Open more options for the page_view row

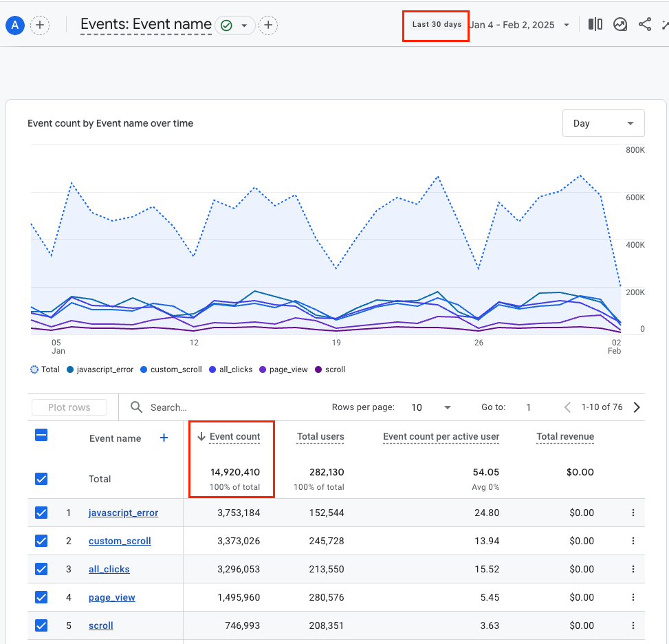point(633,597)
